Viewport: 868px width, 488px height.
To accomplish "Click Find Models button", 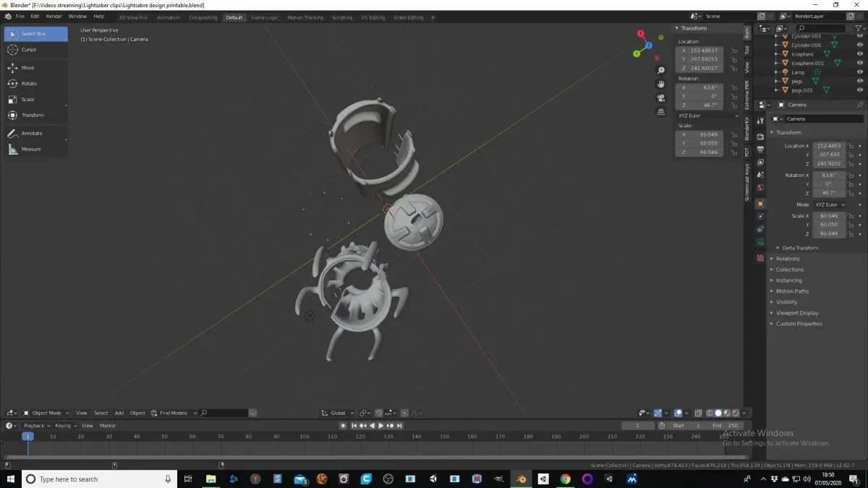I will (x=174, y=413).
